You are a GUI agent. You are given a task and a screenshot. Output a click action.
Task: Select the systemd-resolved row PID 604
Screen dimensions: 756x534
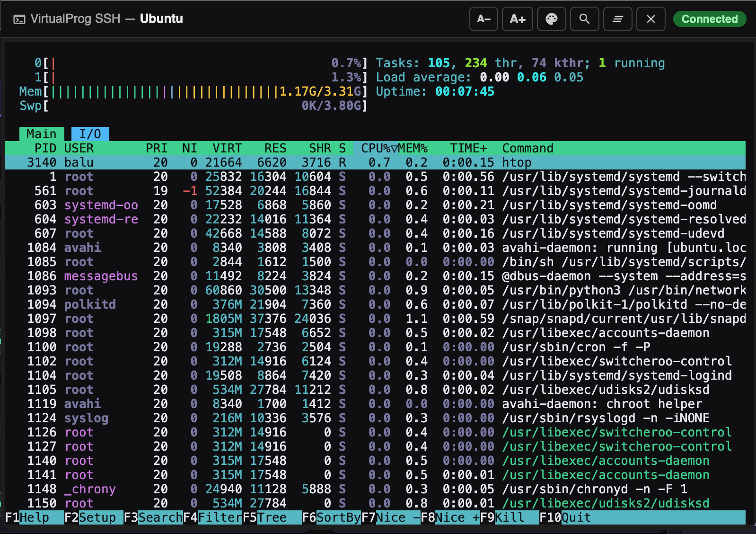[375, 219]
